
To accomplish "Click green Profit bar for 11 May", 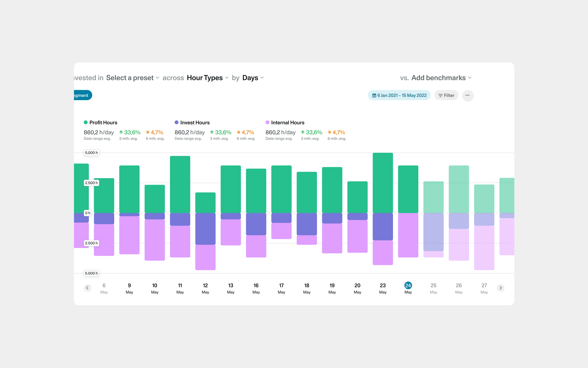I will coord(180,184).
